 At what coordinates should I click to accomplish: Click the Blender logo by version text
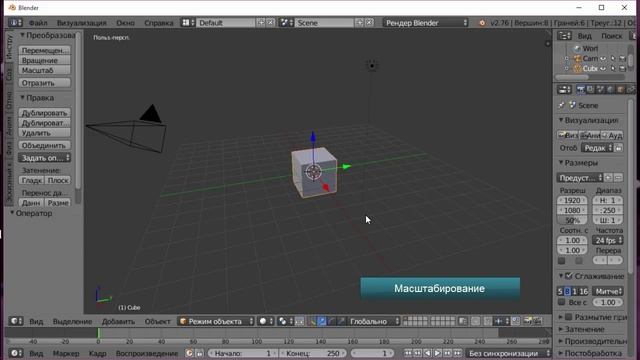pyautogui.click(x=482, y=23)
